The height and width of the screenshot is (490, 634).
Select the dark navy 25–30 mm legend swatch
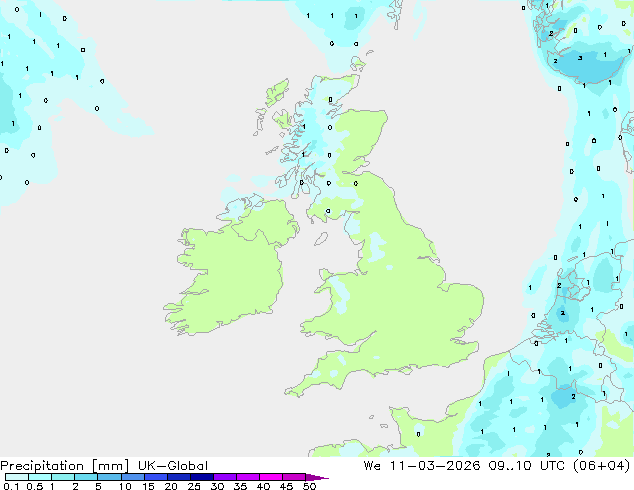[201, 477]
